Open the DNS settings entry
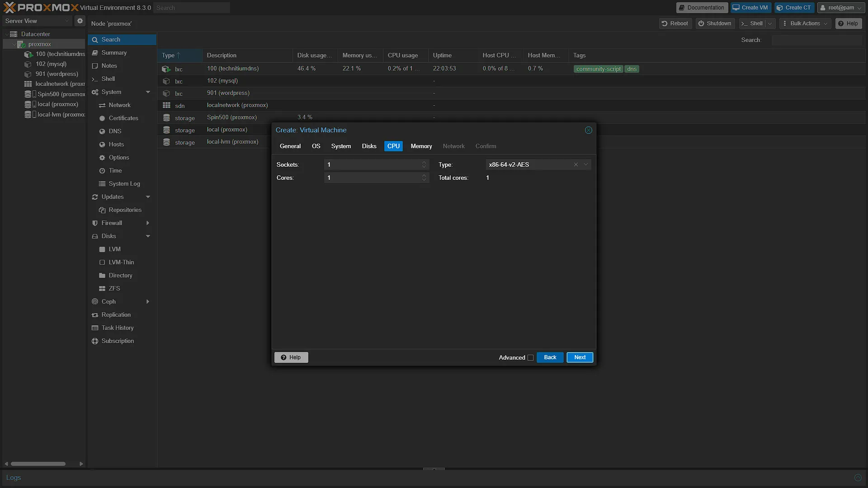Image resolution: width=868 pixels, height=488 pixels. [x=122, y=131]
